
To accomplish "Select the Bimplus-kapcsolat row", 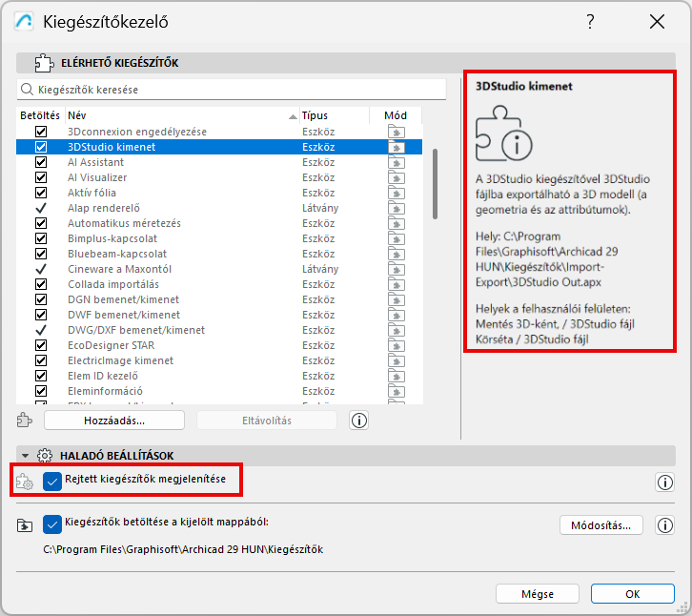I will [x=219, y=238].
